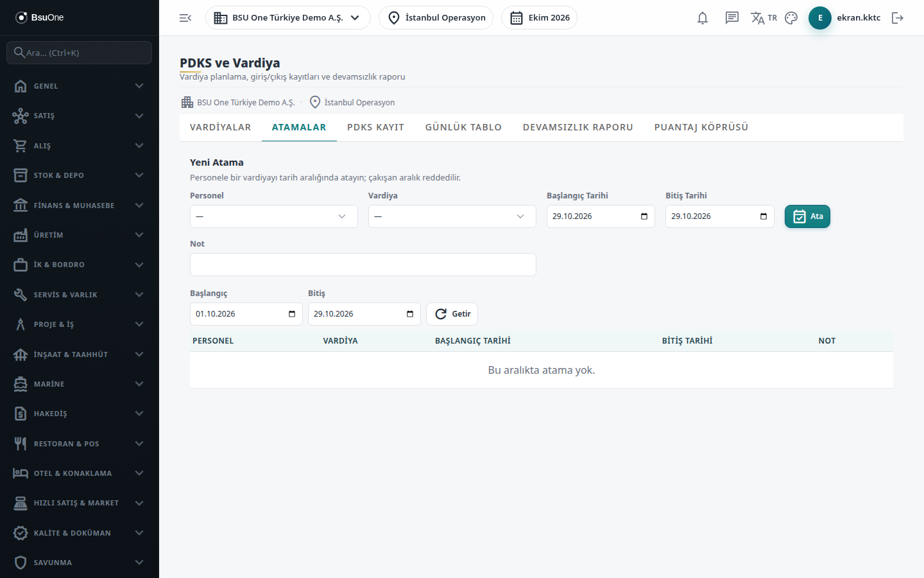Image resolution: width=924 pixels, height=578 pixels.
Task: Expand the Finans & Muhasebe chevron
Action: [139, 206]
